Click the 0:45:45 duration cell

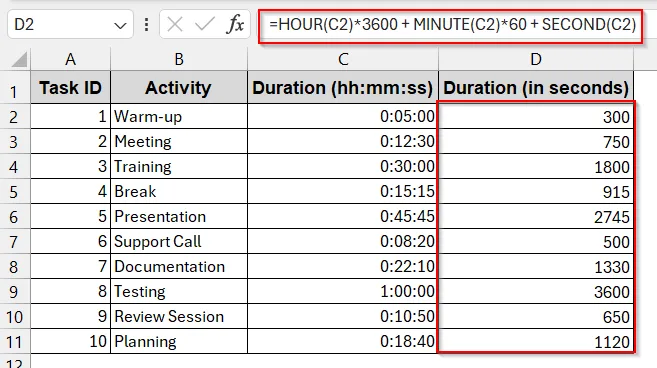coord(343,216)
